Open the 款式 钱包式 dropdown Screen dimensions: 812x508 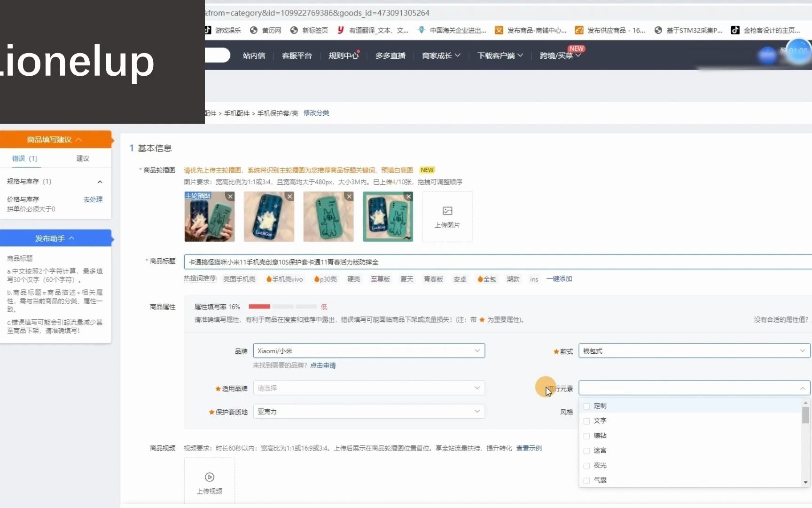pos(695,351)
